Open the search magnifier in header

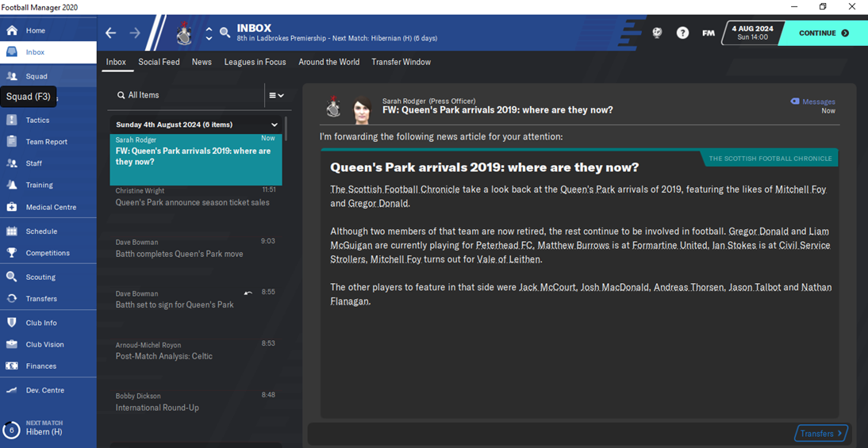[225, 33]
